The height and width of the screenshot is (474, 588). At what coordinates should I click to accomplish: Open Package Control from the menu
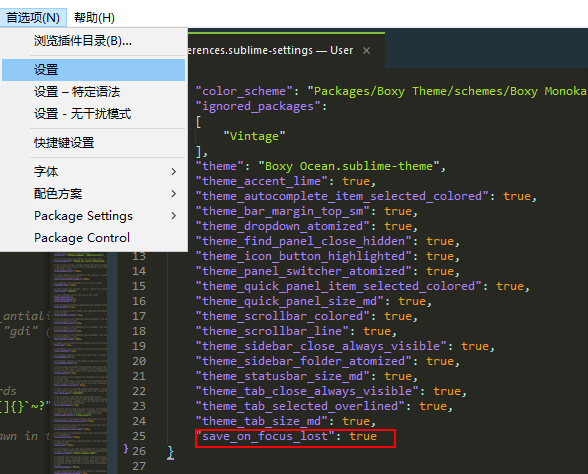93,238
